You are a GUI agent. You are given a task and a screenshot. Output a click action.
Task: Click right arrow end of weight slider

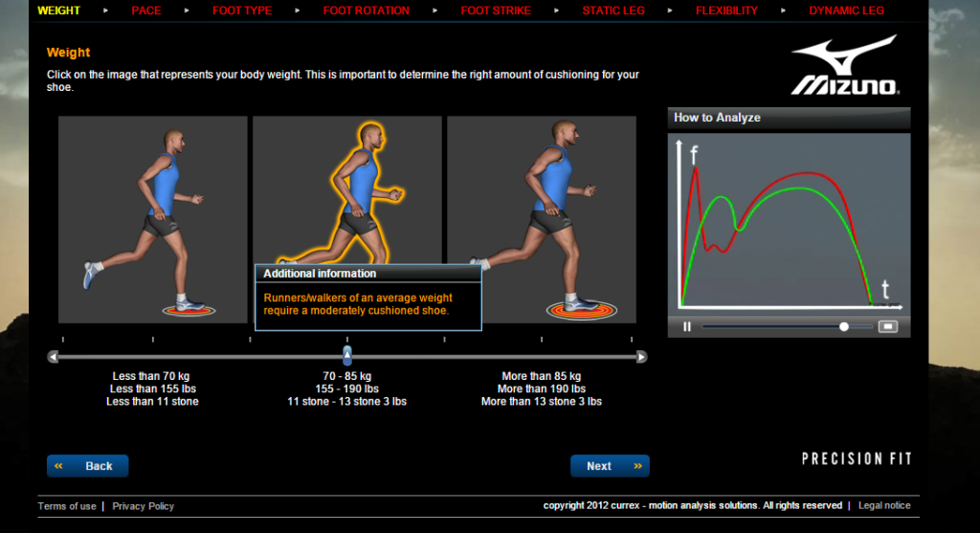tap(641, 357)
